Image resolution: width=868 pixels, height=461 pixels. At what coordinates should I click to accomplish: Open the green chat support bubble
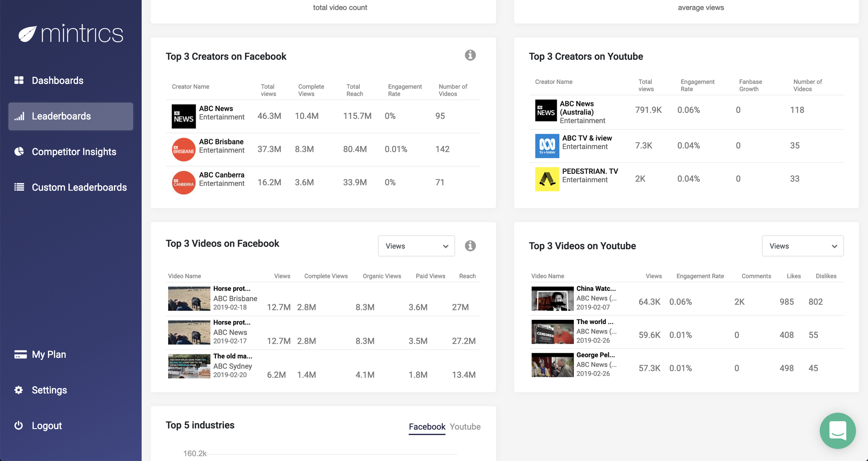(837, 431)
